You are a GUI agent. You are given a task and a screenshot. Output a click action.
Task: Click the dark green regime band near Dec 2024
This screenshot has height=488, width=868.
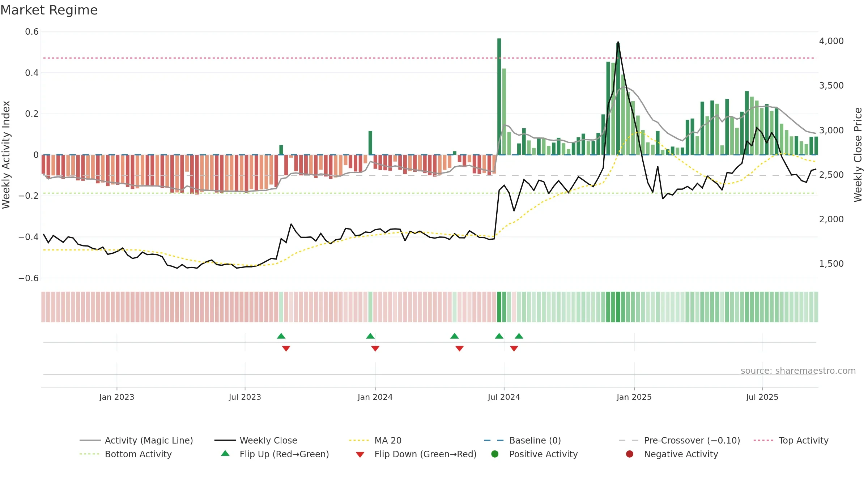618,307
